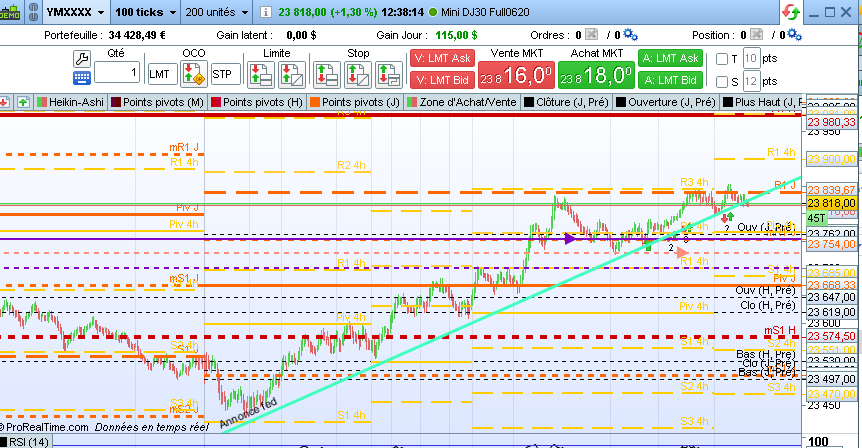Click the 45T countdown label
Image resolution: width=862 pixels, height=448 pixels.
pos(816,218)
